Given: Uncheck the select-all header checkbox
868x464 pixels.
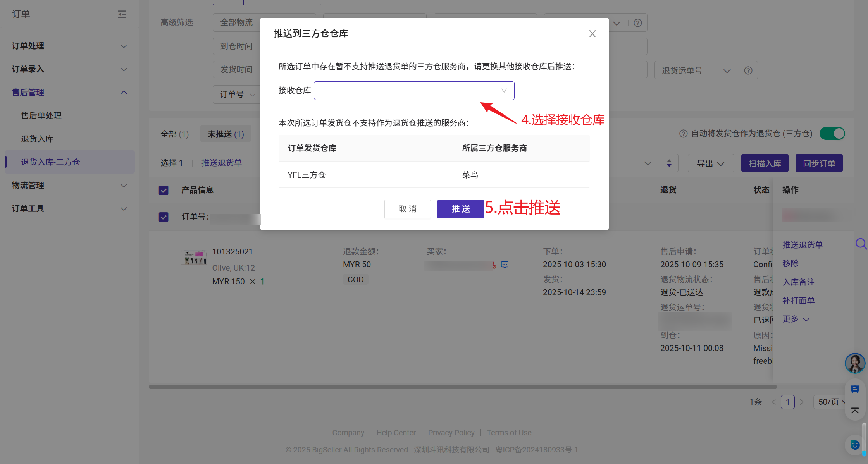Looking at the screenshot, I should tap(164, 190).
